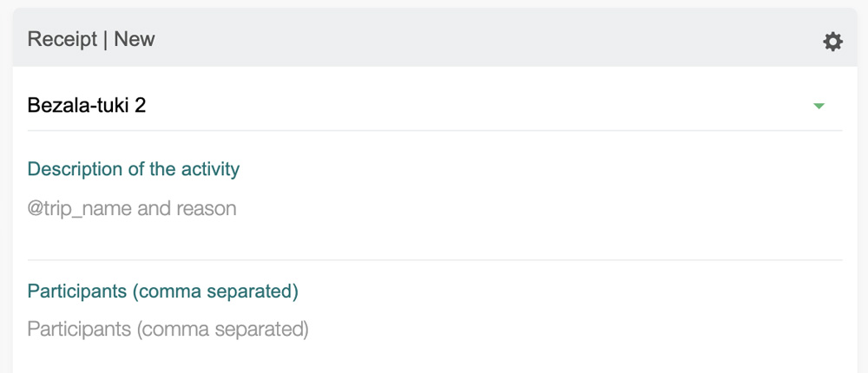
Task: Click the divider line under Bezala-tuki 2
Action: coord(434,131)
